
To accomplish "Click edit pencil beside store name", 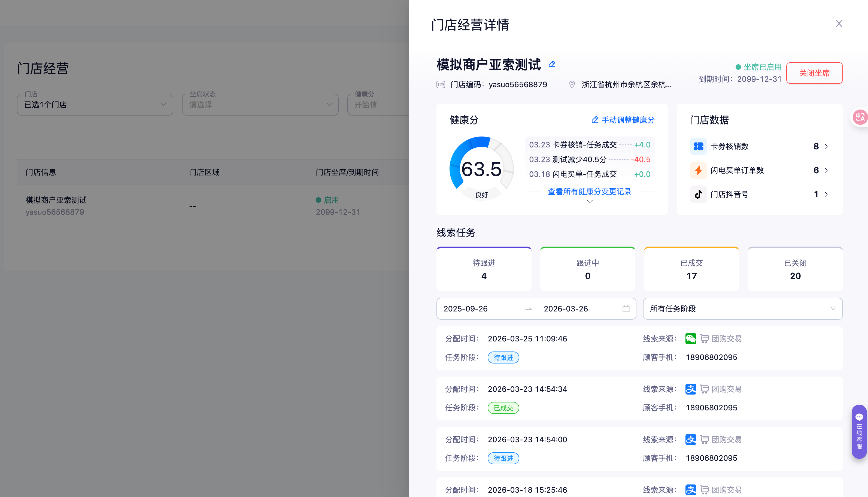I will point(552,64).
